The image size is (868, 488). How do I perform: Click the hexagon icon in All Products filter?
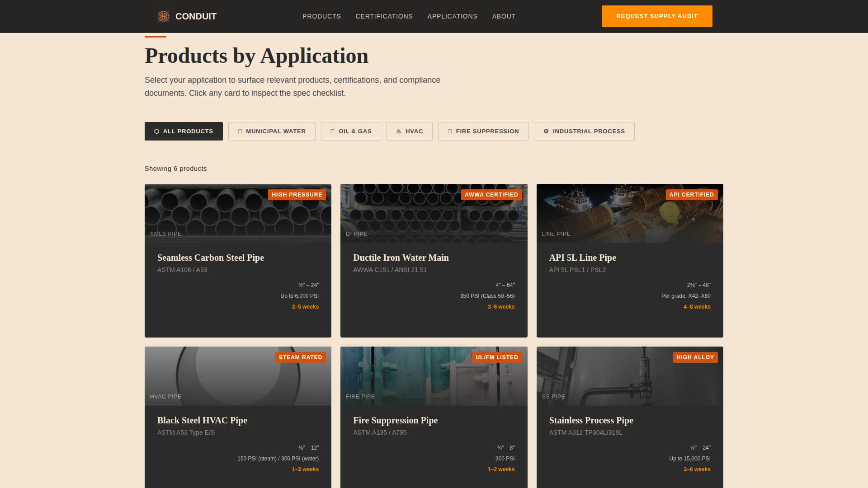point(156,131)
